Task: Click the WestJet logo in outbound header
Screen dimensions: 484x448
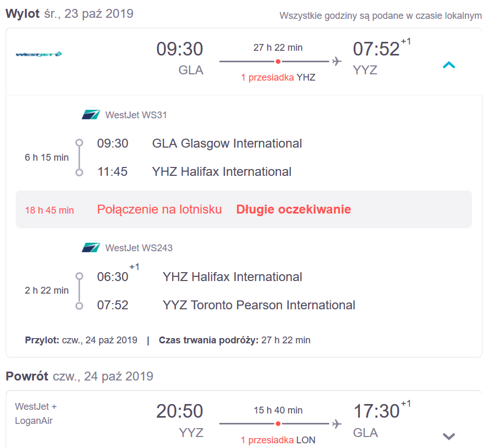Action: (x=39, y=54)
